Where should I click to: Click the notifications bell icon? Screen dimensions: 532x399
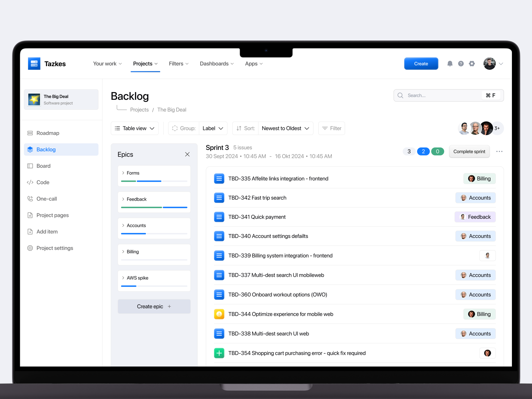[x=450, y=64]
